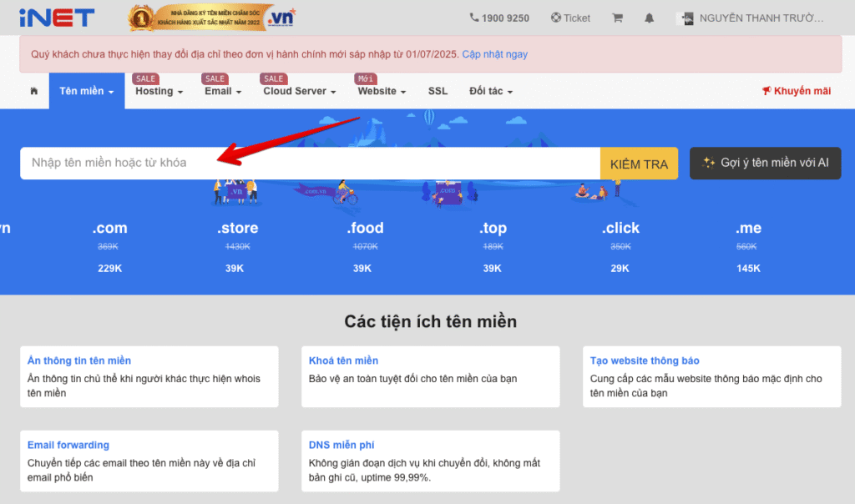
Task: Click the iNET logo
Action: (x=53, y=18)
